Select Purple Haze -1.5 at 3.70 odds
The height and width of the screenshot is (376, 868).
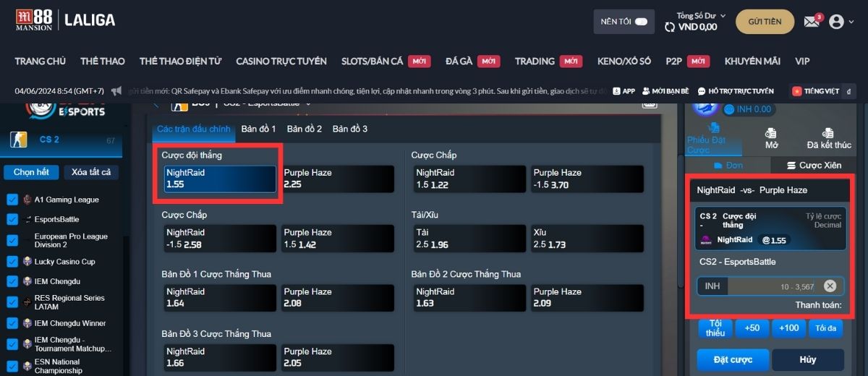[x=587, y=179]
